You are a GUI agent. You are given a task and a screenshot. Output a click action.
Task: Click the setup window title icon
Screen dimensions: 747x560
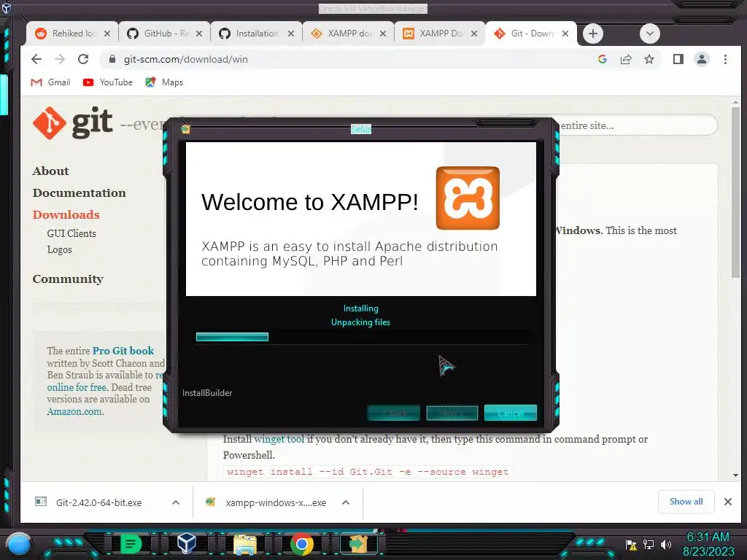pyautogui.click(x=186, y=129)
